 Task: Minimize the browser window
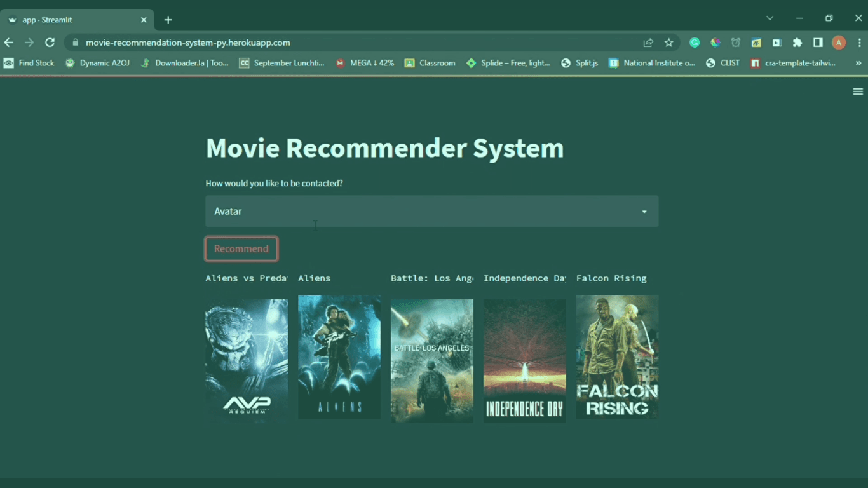pos(799,18)
